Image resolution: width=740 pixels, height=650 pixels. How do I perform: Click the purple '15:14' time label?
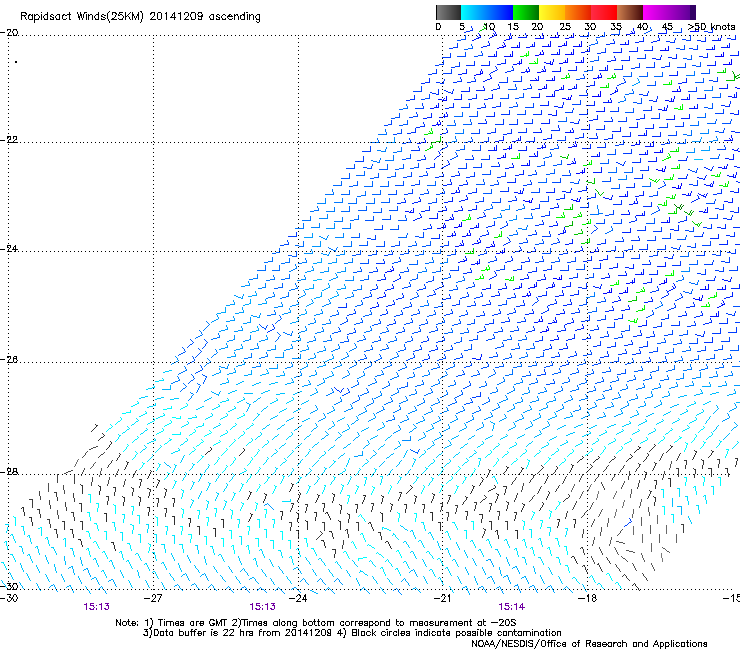point(512,607)
